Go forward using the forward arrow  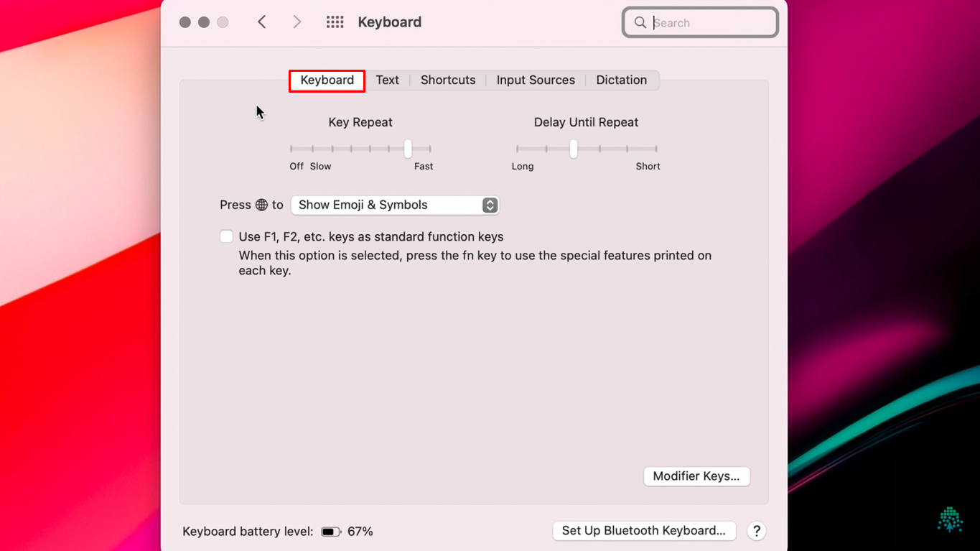[x=297, y=22]
